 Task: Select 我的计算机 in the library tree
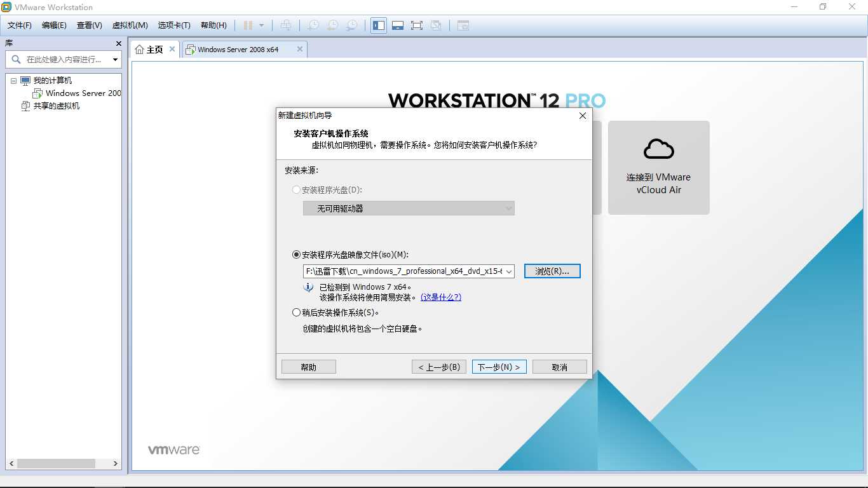pos(52,81)
